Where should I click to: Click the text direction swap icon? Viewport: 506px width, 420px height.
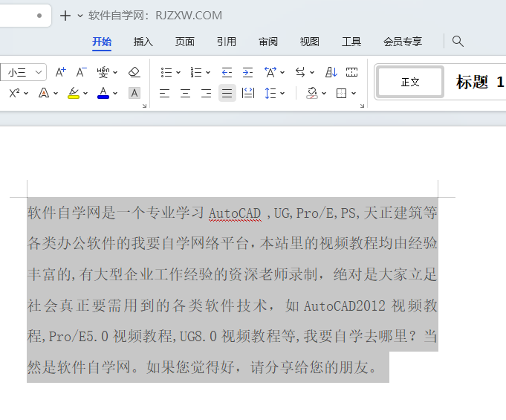click(x=300, y=72)
